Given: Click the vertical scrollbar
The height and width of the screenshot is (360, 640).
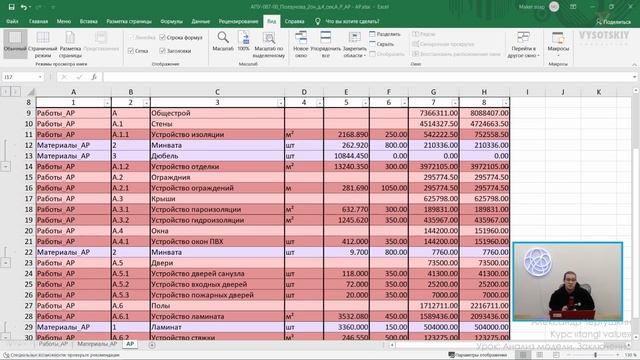Looking at the screenshot, I should [636, 212].
